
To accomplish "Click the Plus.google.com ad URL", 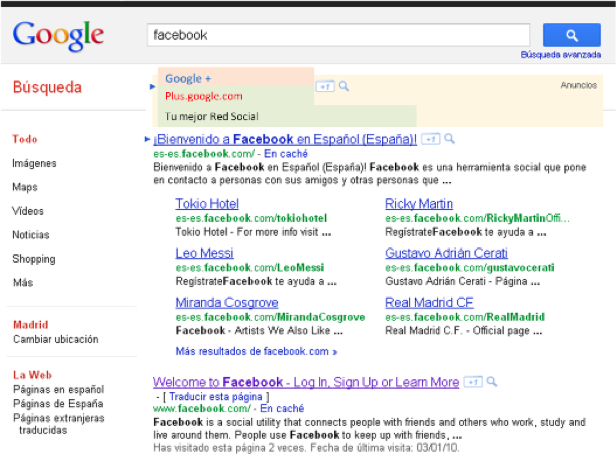I will pos(204,96).
